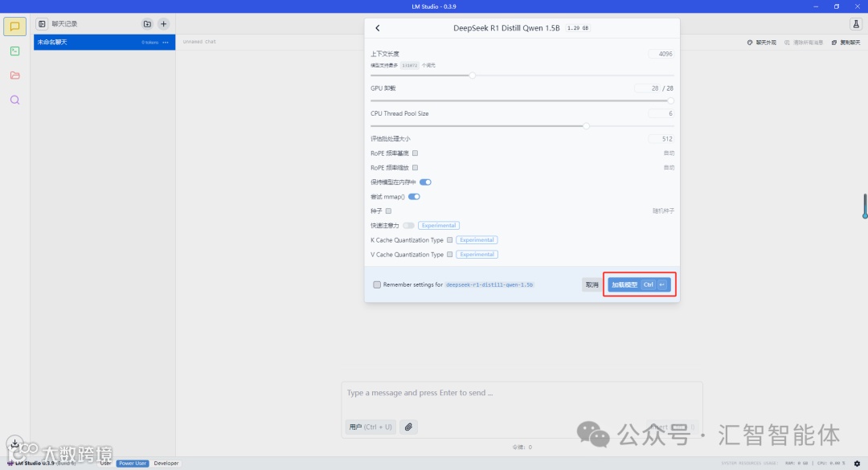Toggle keep model in memory switch

point(425,182)
